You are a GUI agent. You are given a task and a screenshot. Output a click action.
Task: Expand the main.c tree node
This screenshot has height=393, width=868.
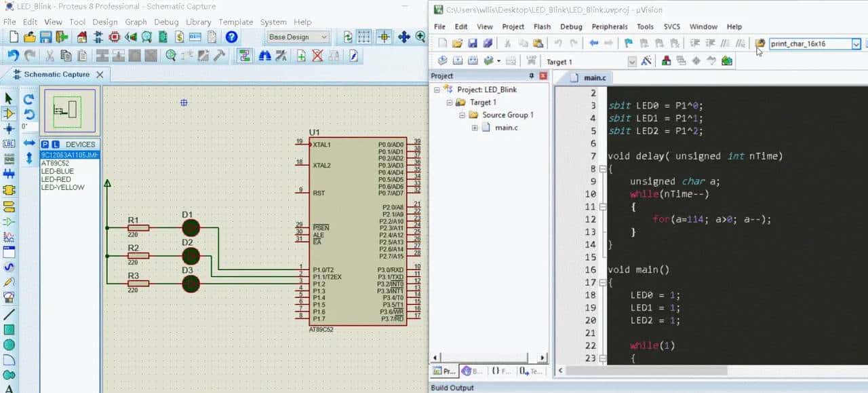point(475,128)
